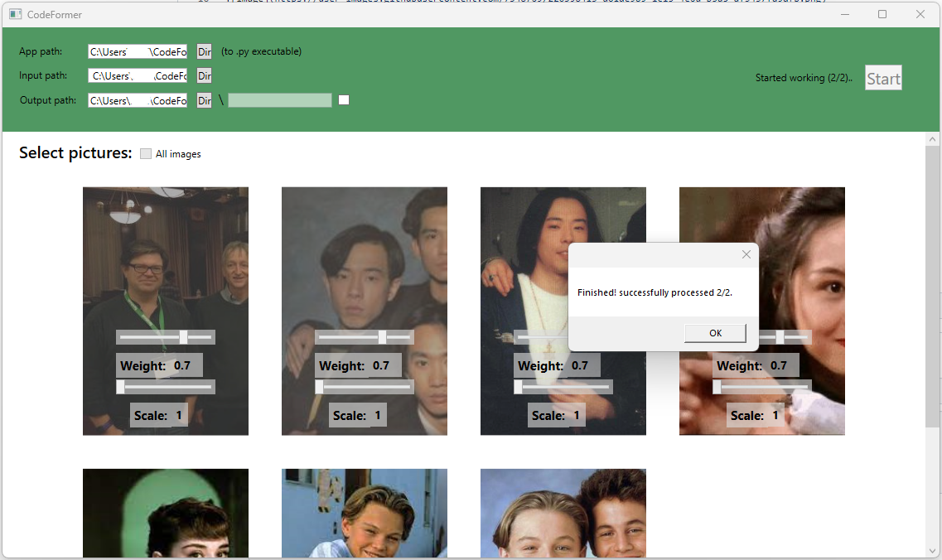Click the vertical scrollbar thumb
This screenshot has width=942, height=560.
(x=932, y=286)
